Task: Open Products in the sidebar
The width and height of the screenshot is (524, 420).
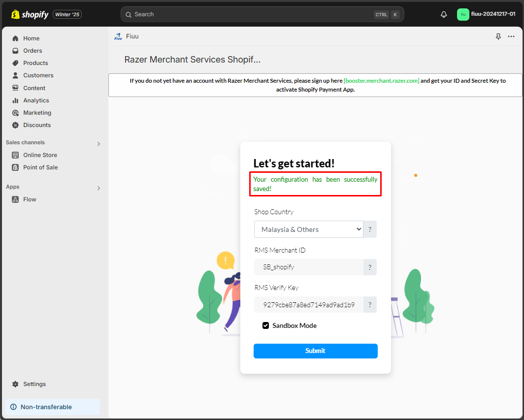Action: pyautogui.click(x=36, y=63)
